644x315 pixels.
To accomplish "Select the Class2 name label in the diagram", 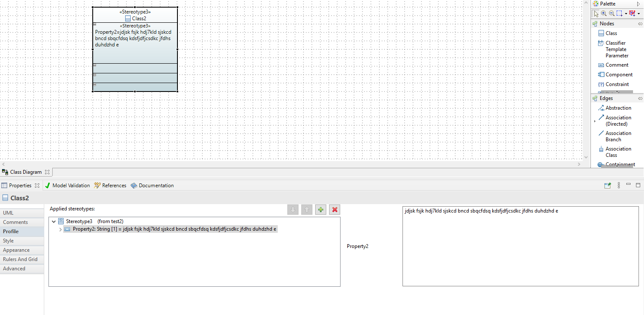I will pyautogui.click(x=139, y=19).
